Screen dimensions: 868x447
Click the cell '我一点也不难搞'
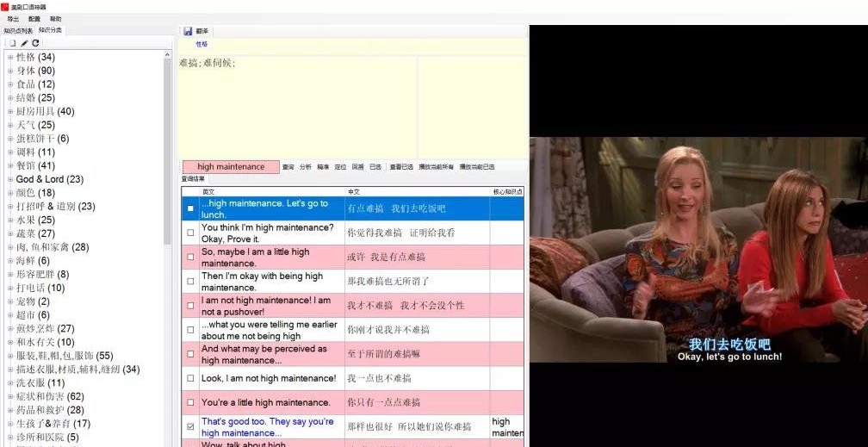pos(418,378)
